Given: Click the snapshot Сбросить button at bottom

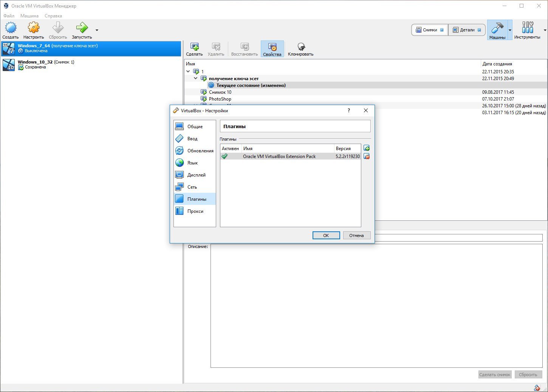Looking at the screenshot, I should [528, 374].
